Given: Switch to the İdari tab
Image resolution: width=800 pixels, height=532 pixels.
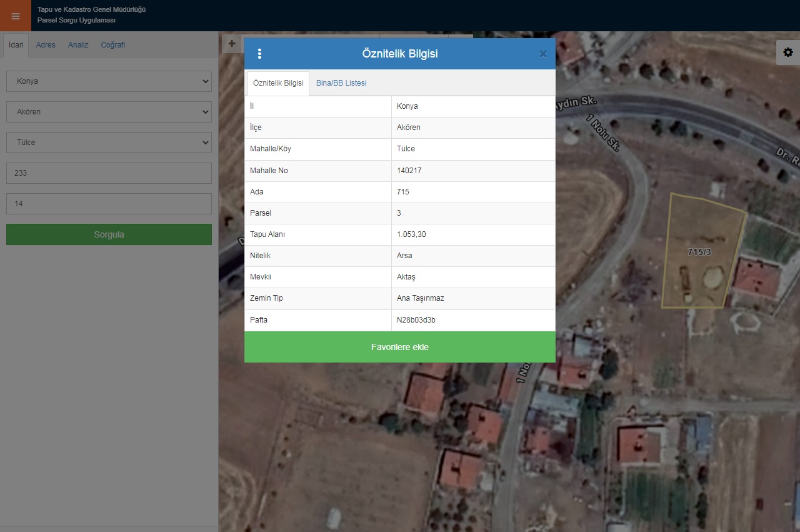Looking at the screenshot, I should (x=16, y=45).
